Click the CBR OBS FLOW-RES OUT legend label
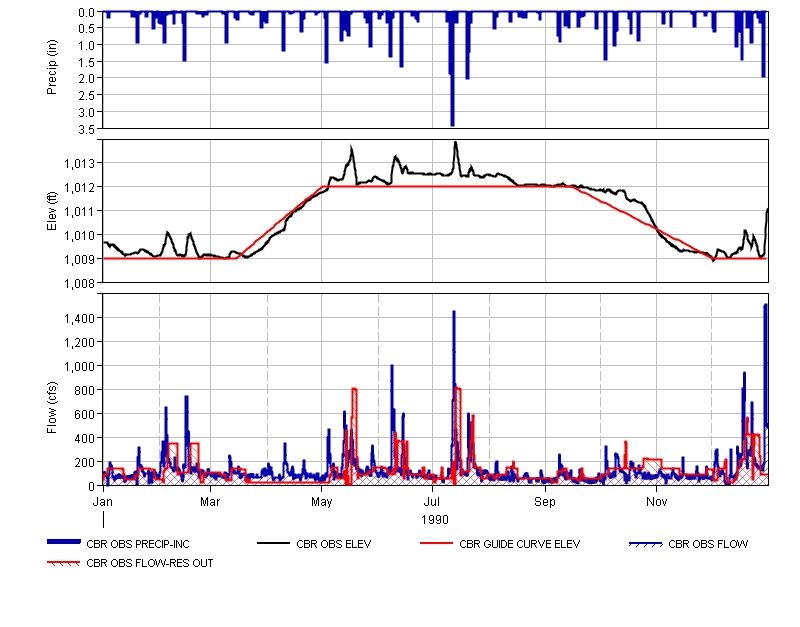This screenshot has height=627, width=800. click(149, 563)
